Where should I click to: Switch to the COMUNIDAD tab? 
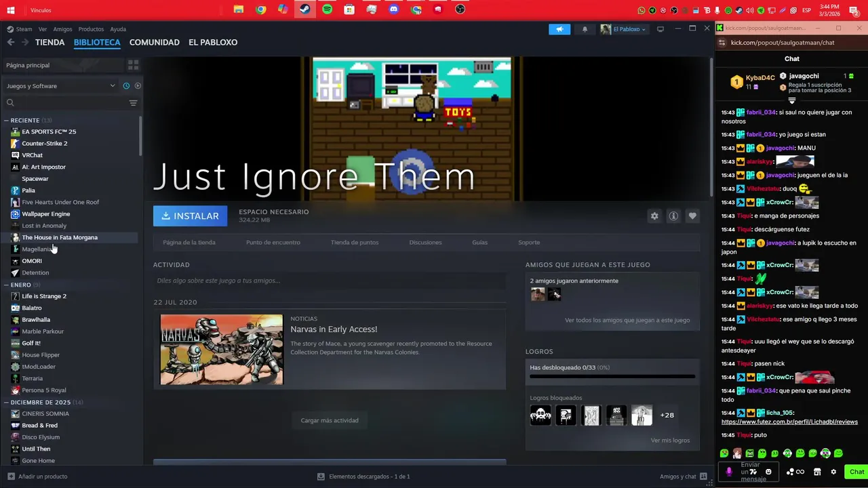(155, 42)
